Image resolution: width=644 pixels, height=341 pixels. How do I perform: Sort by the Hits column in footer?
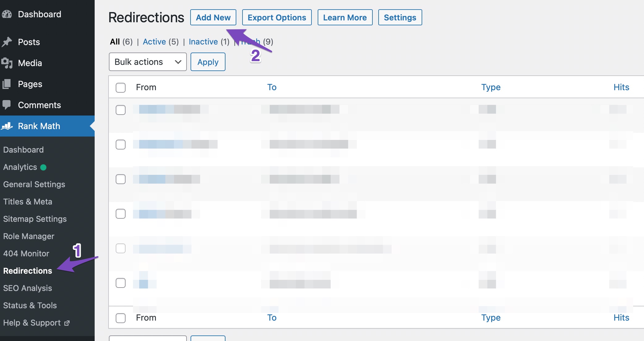621,318
